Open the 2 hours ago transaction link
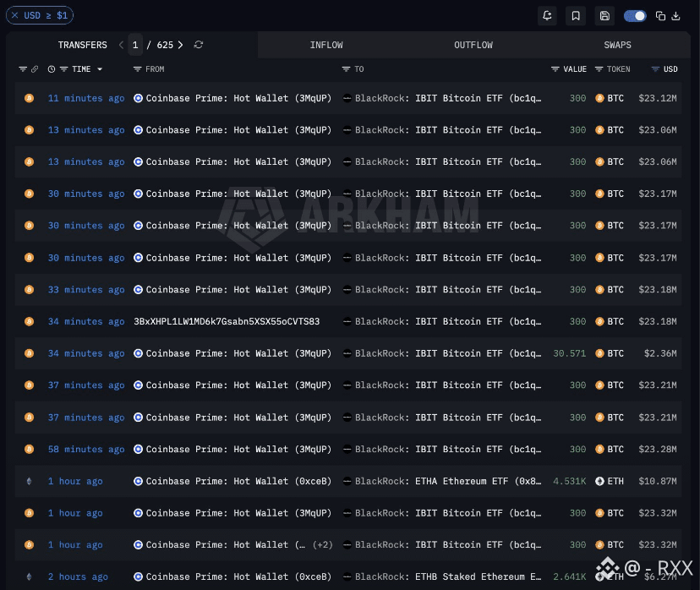 [78, 576]
